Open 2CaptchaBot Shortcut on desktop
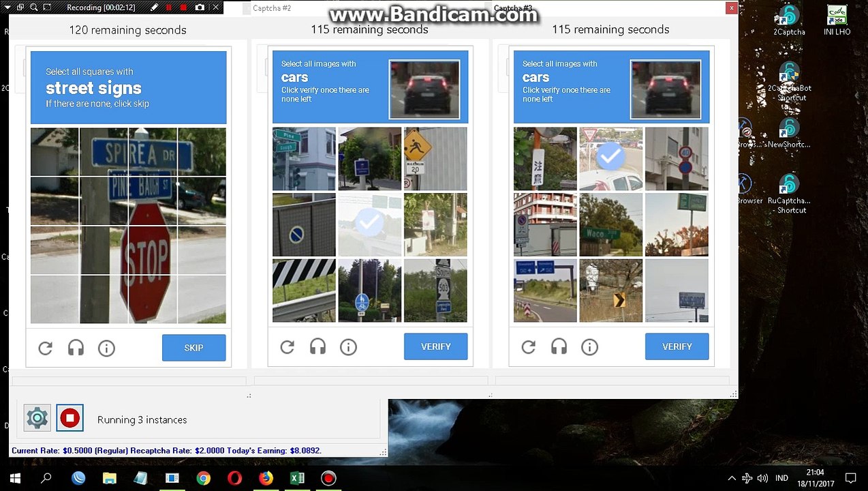 point(789,82)
